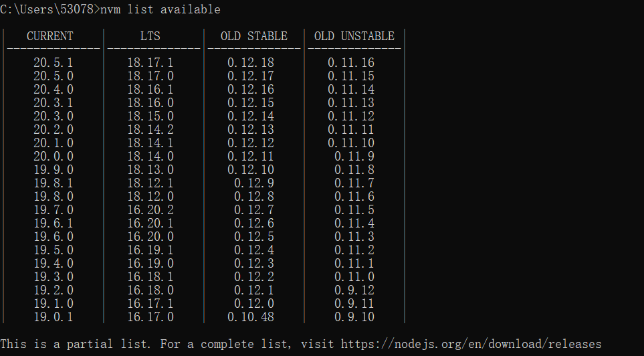Select LTS version 18.17.1
Viewport: 644px width, 356px height.
(150, 63)
